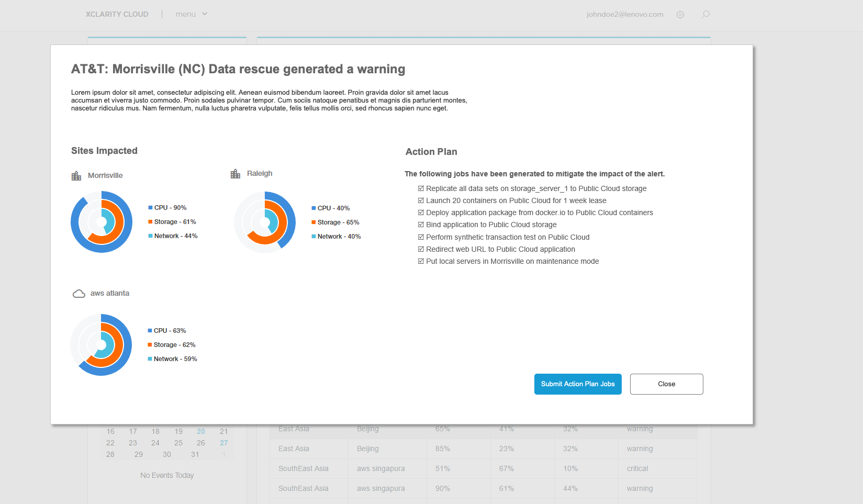Click the Raleigh donut usage chart
Viewport: 863px width, 504px height.
(265, 222)
